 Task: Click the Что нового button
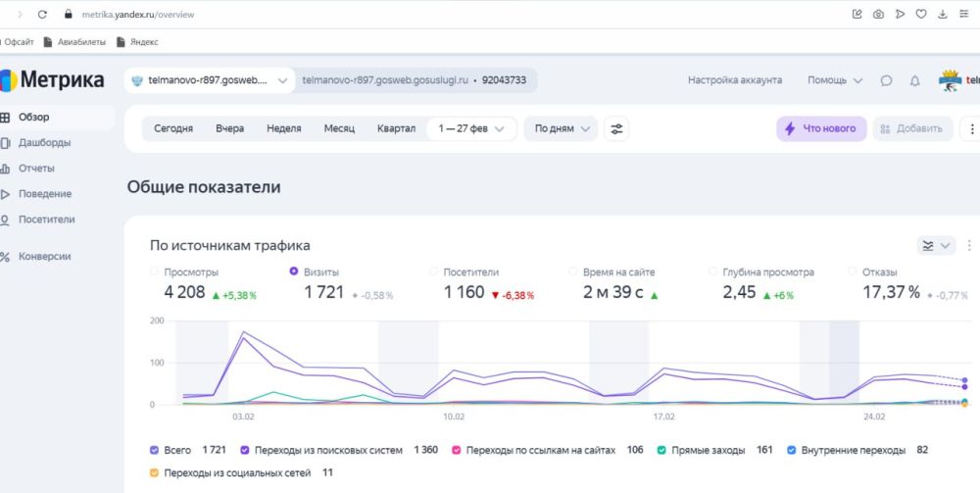821,128
